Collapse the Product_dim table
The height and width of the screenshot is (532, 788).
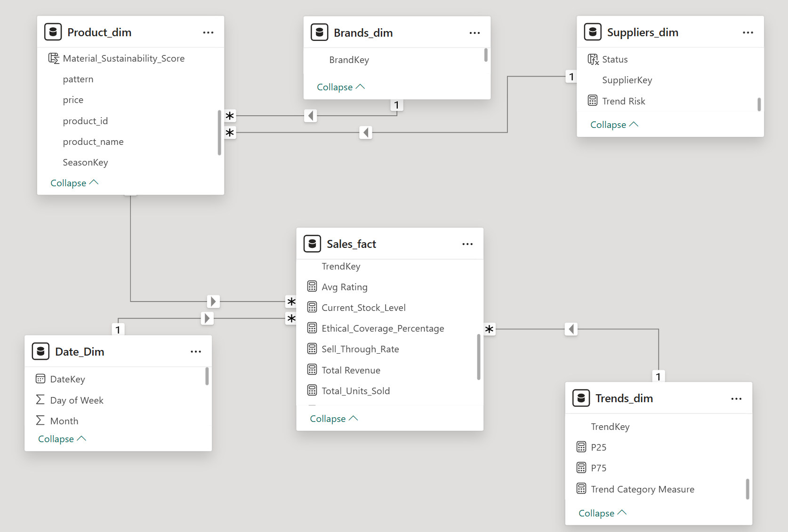pyautogui.click(x=74, y=183)
